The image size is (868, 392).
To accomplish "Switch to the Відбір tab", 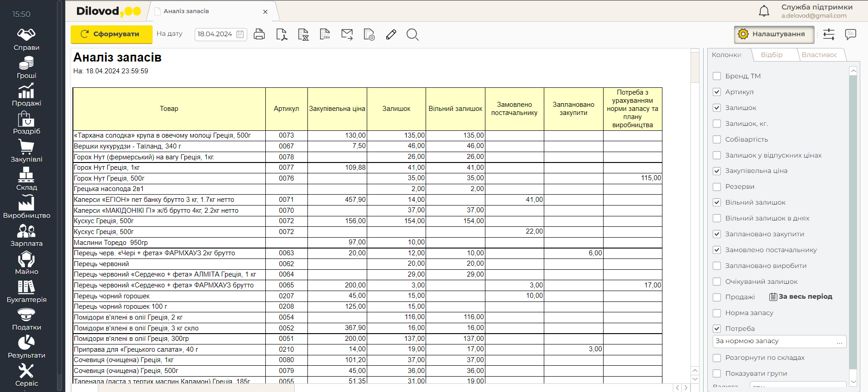I will (x=772, y=55).
